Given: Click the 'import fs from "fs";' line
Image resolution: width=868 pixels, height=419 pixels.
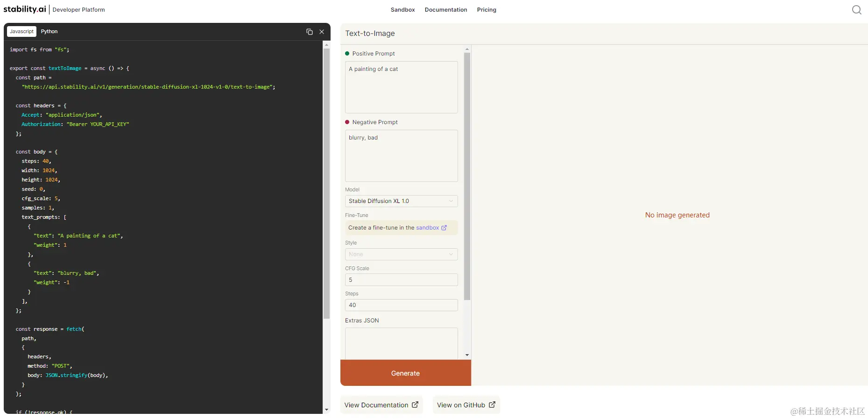Looking at the screenshot, I should pos(40,49).
